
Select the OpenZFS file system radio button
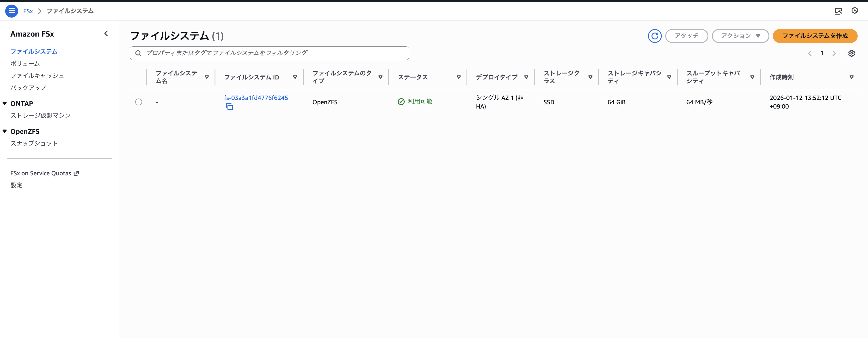(x=139, y=102)
